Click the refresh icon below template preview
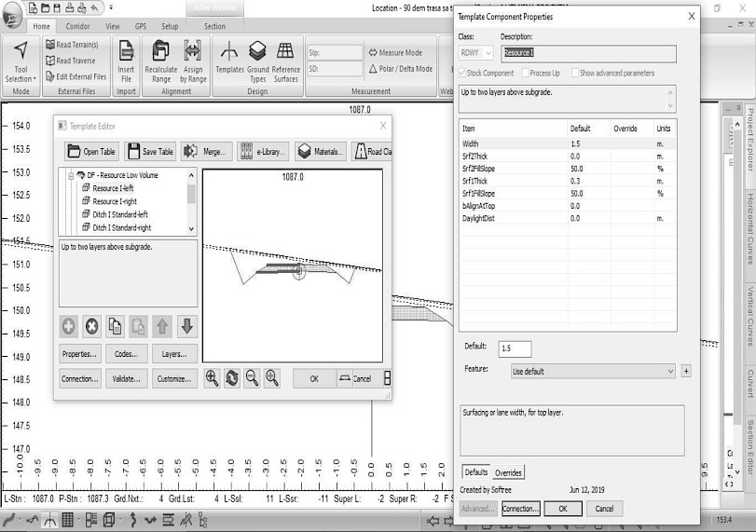Viewport: 756px width, 532px height. coord(232,378)
